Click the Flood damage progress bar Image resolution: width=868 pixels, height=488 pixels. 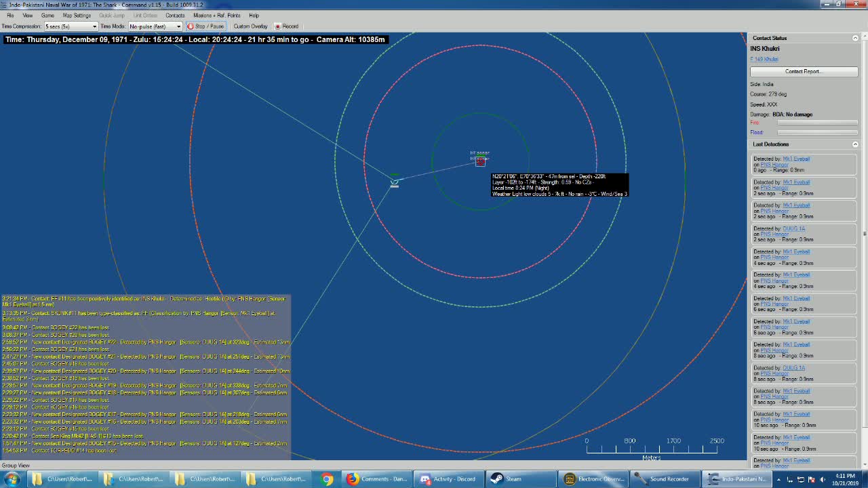817,133
